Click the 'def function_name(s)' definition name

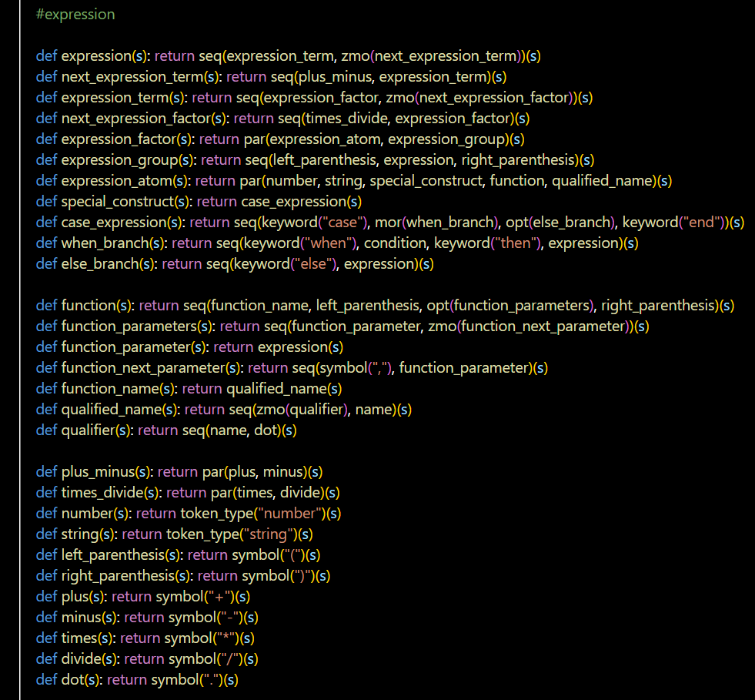[x=110, y=388]
